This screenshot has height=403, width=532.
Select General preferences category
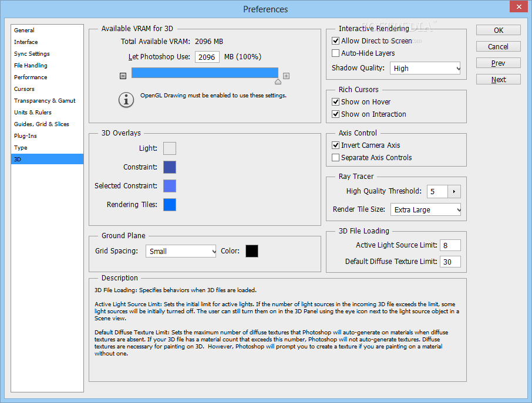click(x=47, y=30)
